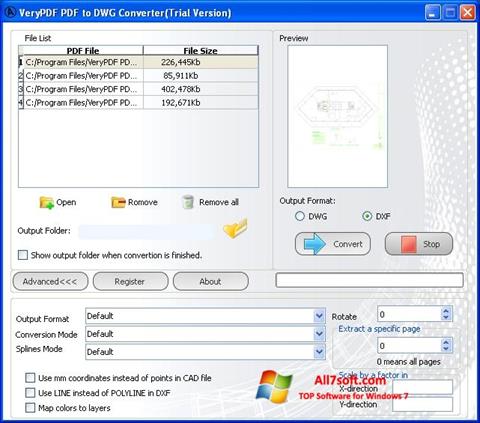Select the DXF output format radio
Viewport: 480px width, 423px height.
[x=367, y=216]
